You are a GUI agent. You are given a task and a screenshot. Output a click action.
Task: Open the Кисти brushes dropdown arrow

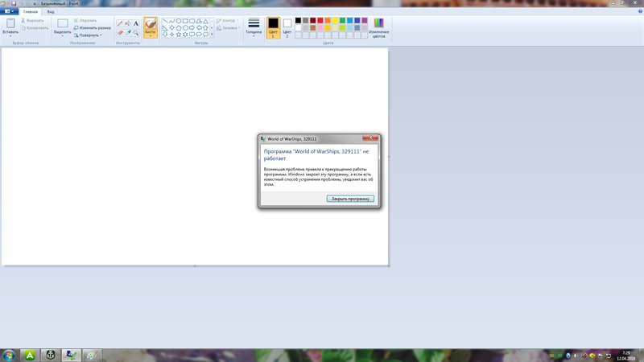coord(151,36)
